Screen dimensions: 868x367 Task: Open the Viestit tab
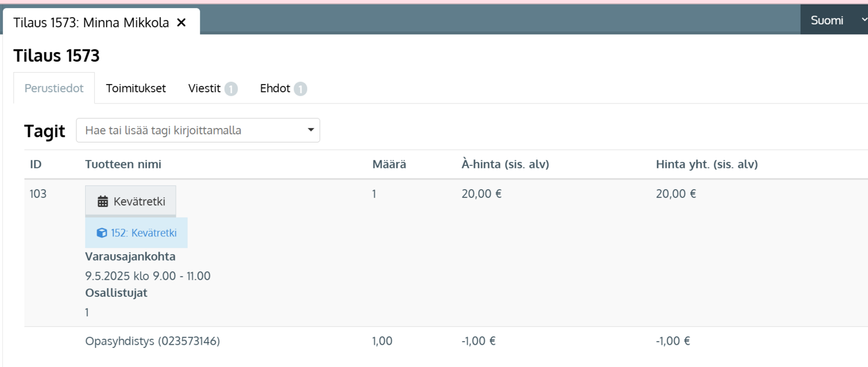pos(205,88)
